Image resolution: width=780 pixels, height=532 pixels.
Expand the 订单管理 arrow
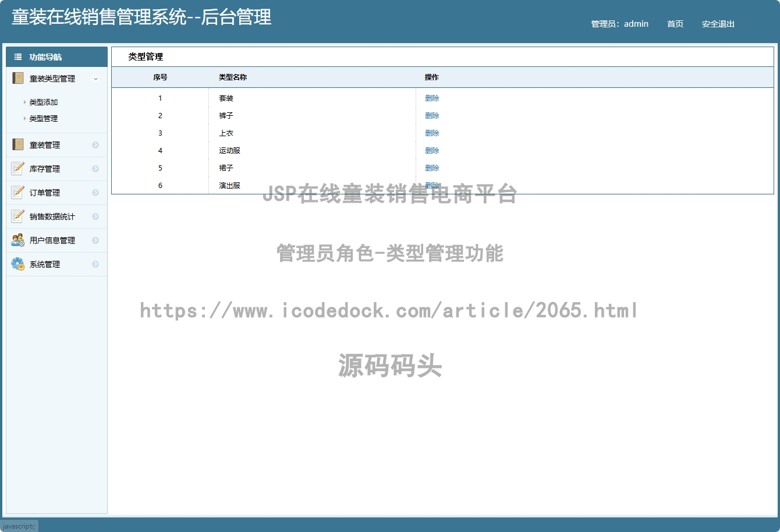[95, 193]
